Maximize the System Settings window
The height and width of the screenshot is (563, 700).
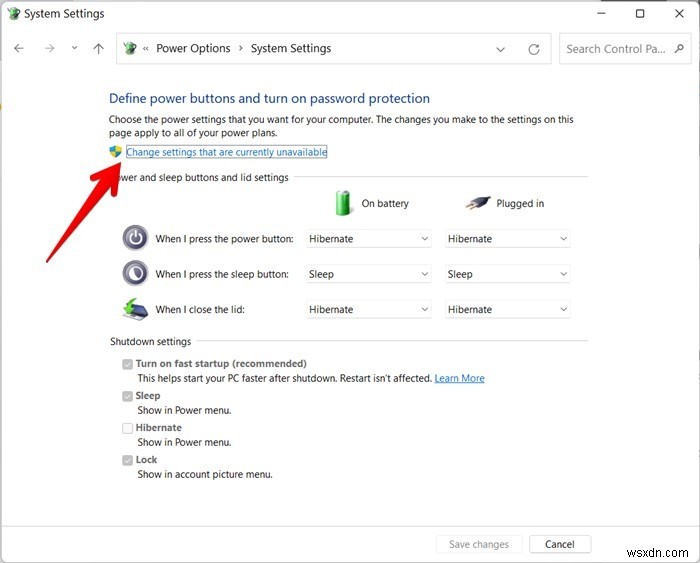click(x=640, y=13)
